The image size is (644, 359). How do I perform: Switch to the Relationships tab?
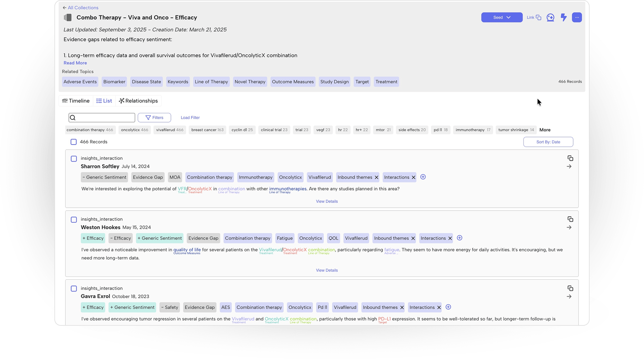coord(138,101)
